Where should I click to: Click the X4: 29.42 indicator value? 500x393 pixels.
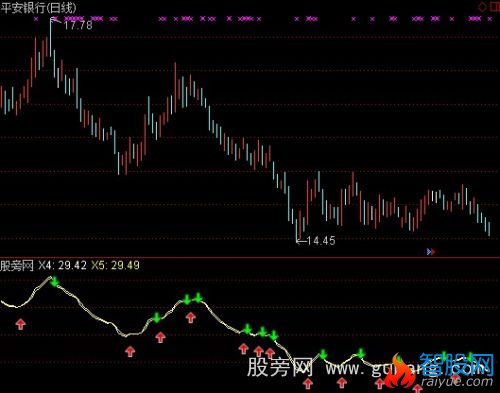tap(62, 265)
